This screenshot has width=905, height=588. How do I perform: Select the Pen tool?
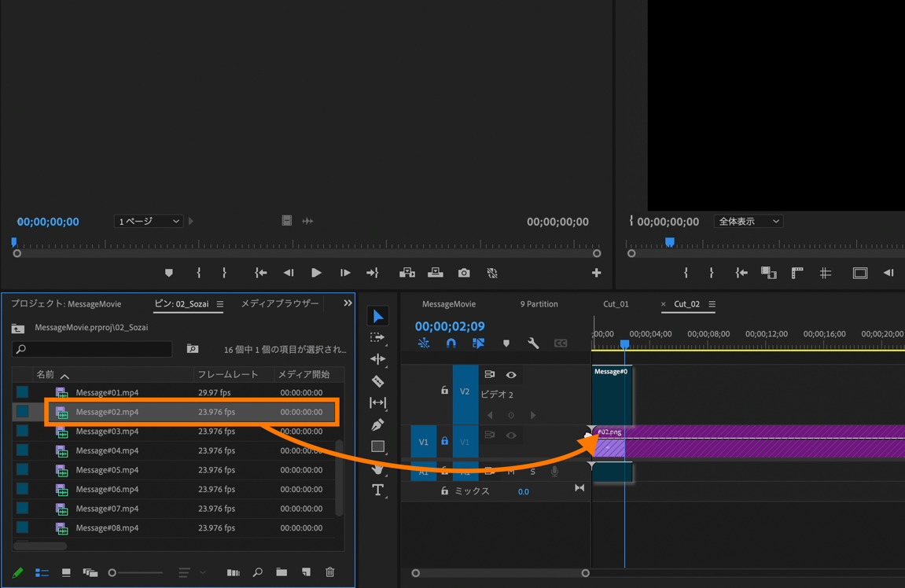tap(378, 425)
